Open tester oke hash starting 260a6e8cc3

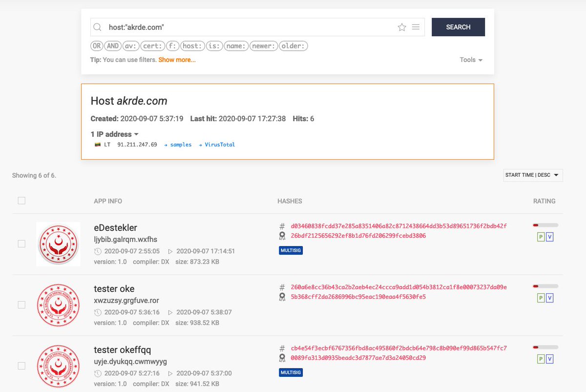pos(398,287)
